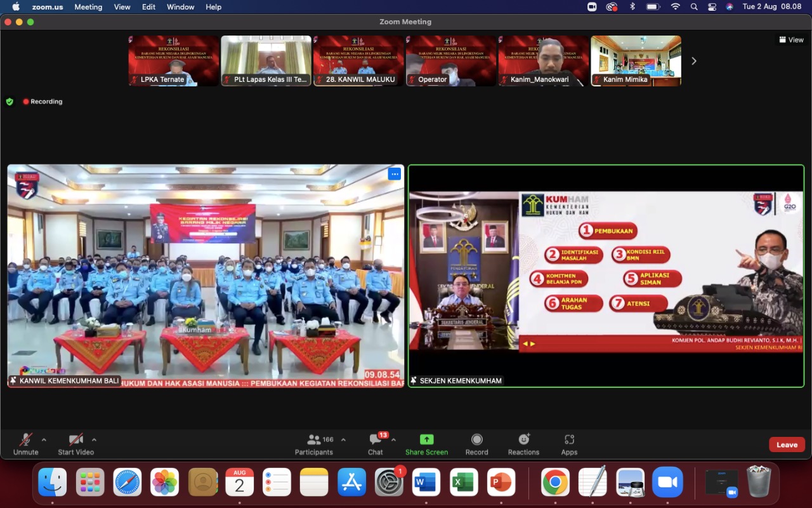812x508 pixels.
Task: Launch Microsoft Word from the Dock
Action: pos(426,483)
